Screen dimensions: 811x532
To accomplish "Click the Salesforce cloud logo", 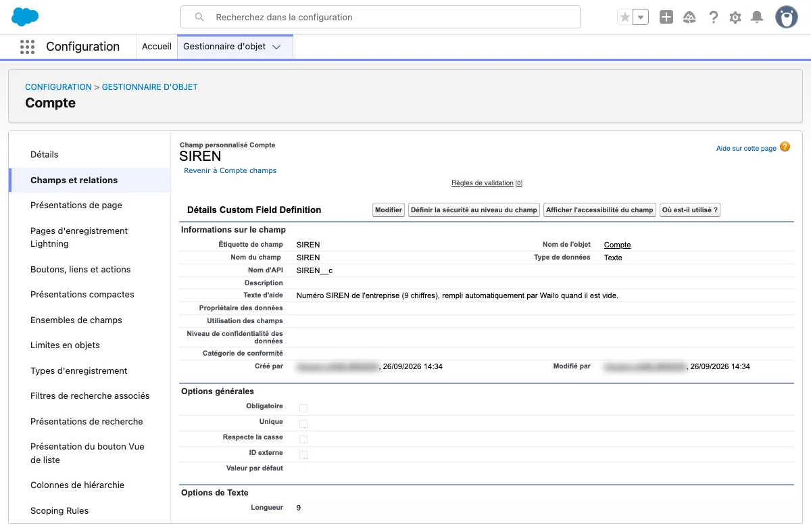I will click(x=26, y=16).
